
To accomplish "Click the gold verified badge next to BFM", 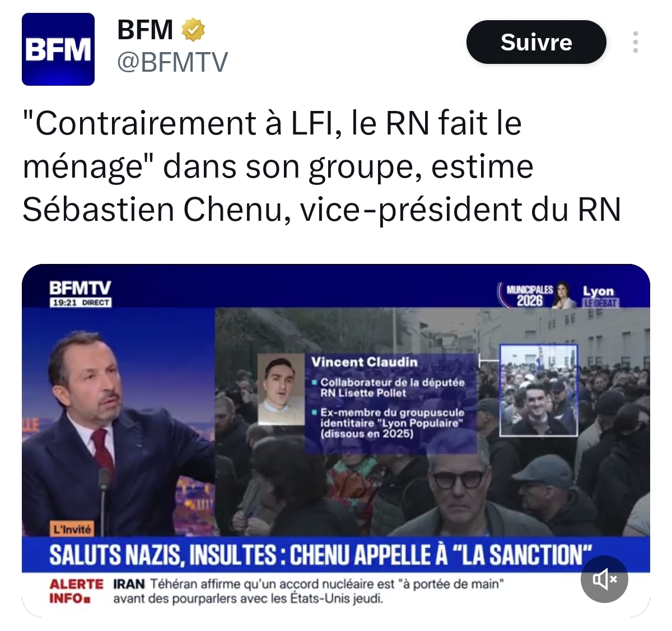I will click(x=193, y=30).
